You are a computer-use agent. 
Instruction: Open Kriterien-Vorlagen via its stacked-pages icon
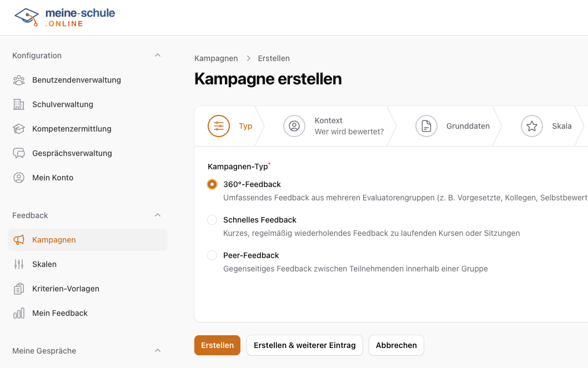[x=19, y=288]
